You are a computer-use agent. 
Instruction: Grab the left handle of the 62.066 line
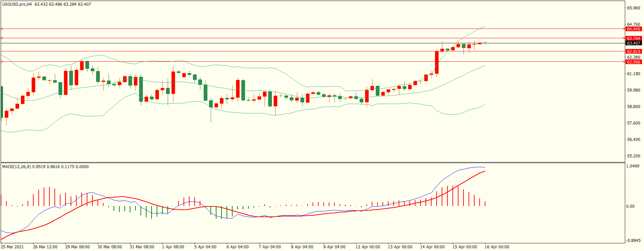click(2, 62)
